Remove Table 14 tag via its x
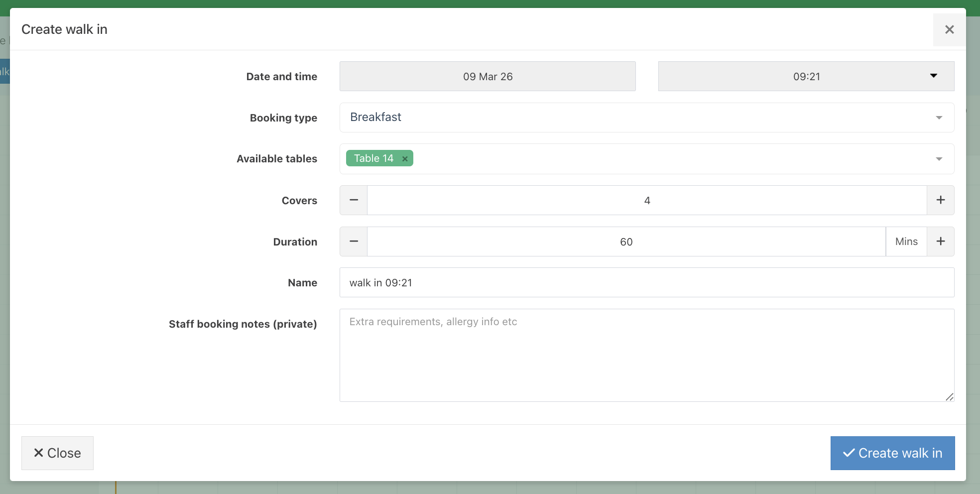Image resolution: width=980 pixels, height=494 pixels. tap(405, 159)
